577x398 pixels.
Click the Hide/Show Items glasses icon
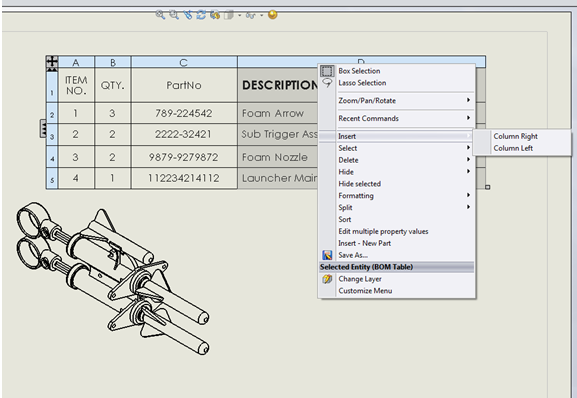point(251,15)
